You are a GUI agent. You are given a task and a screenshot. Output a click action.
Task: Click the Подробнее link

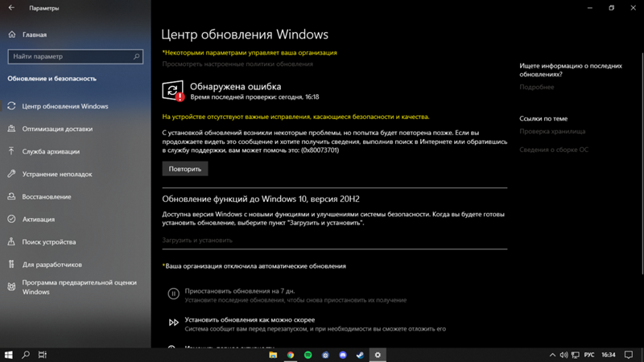[x=536, y=87]
